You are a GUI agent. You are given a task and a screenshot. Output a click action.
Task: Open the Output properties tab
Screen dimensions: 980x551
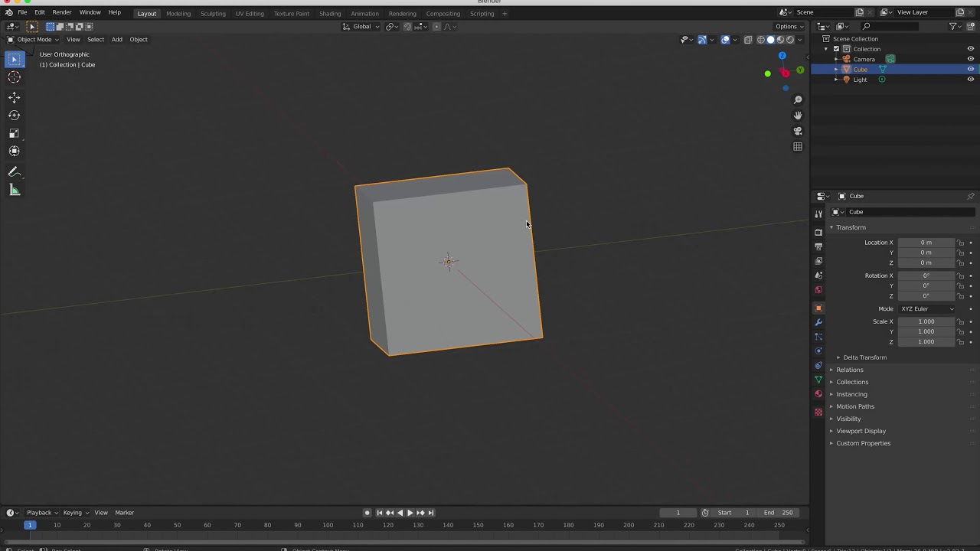click(x=818, y=246)
